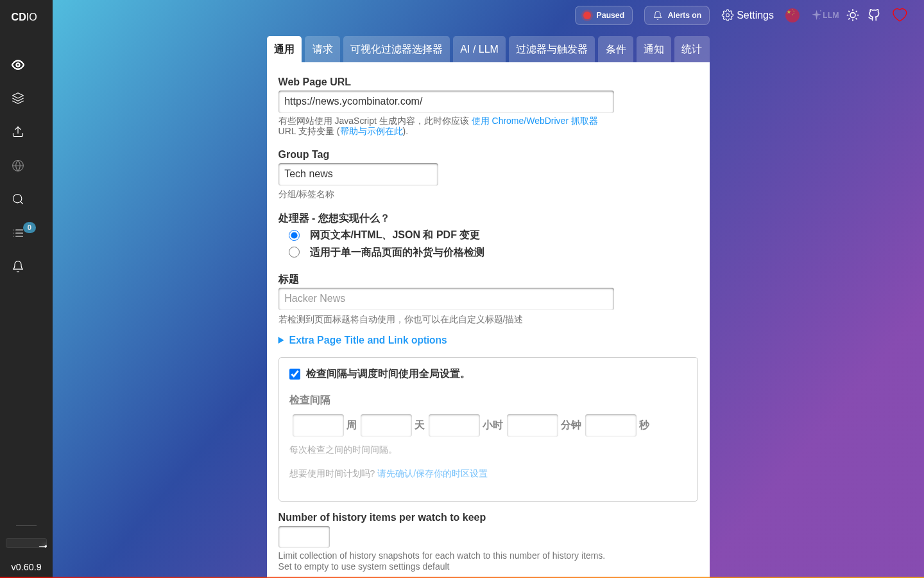Select 适用于单一商品页面的补货与价格检测 radio option
This screenshot has width=924, height=578.
(294, 252)
